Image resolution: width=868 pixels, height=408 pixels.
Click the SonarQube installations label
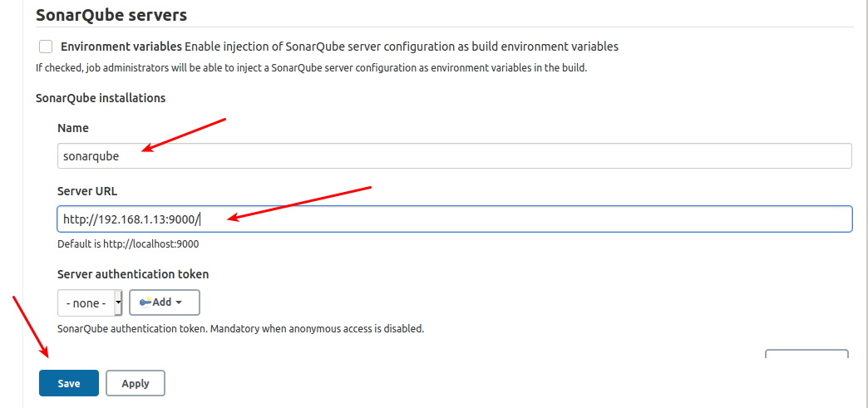click(101, 98)
